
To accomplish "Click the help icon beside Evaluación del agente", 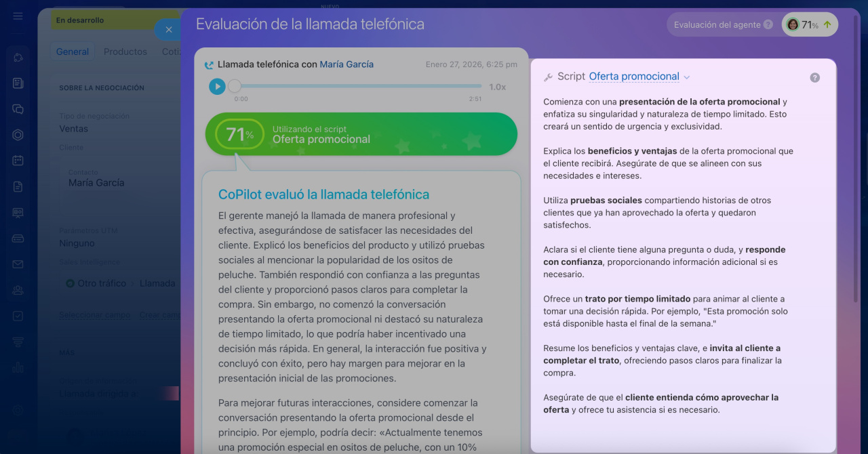I will coord(768,24).
